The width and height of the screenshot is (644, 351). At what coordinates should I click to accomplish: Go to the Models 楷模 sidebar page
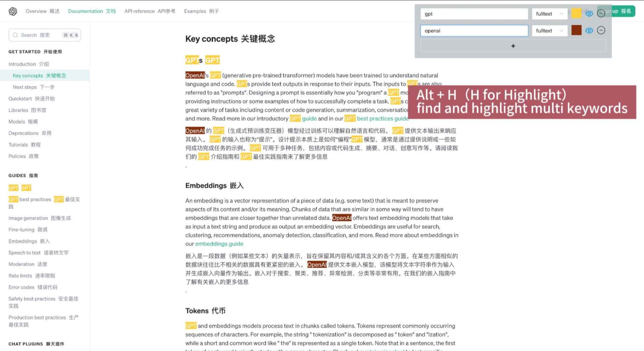point(23,122)
